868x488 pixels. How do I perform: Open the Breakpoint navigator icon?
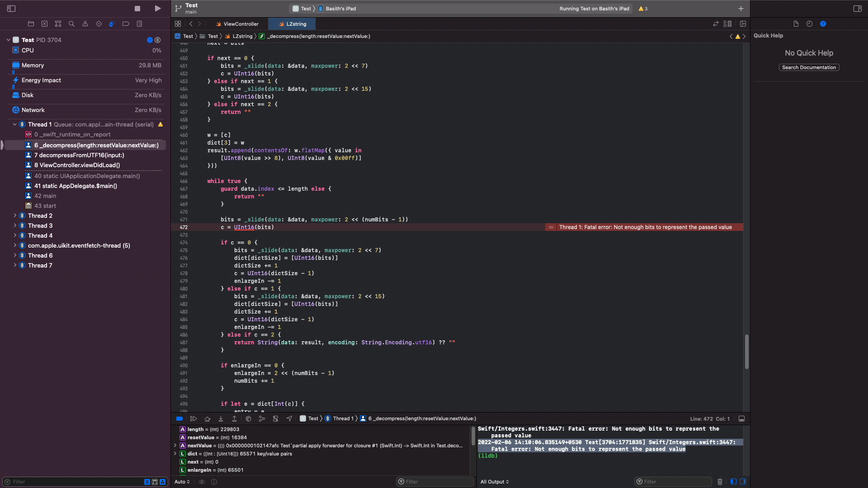point(126,24)
